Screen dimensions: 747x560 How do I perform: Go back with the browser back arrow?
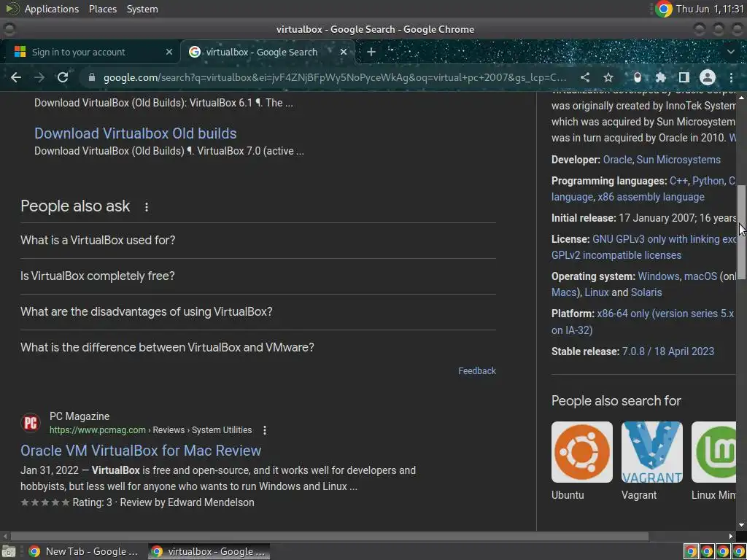(x=16, y=77)
